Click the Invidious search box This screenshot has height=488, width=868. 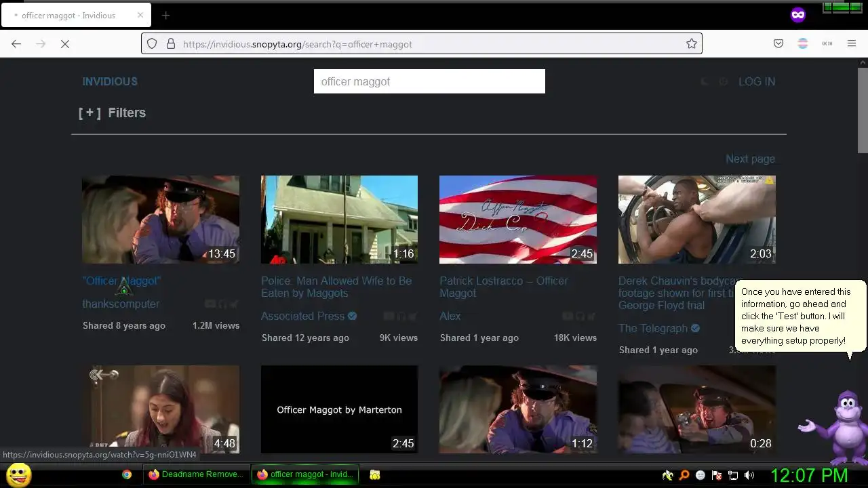[429, 81]
